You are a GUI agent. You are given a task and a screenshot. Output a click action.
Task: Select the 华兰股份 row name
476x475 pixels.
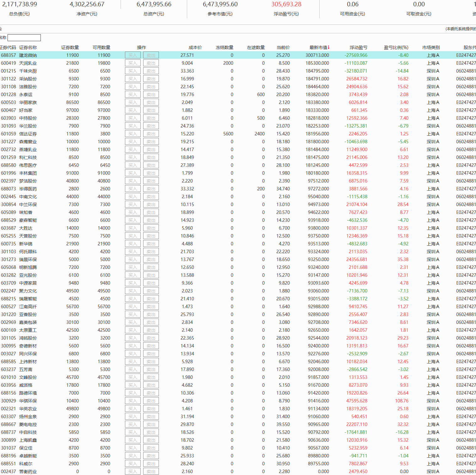point(28,126)
